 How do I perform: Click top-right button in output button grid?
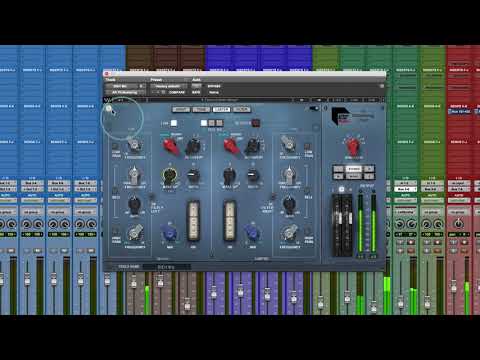pos(369,169)
